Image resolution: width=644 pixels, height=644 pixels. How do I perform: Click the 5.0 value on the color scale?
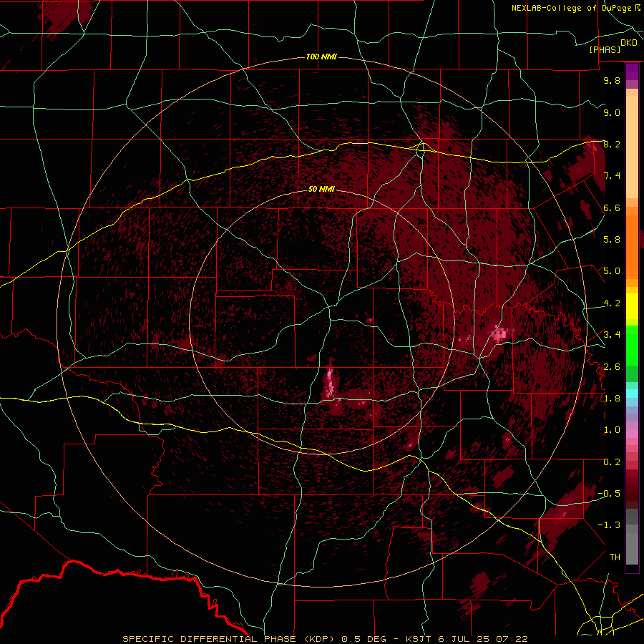(612, 271)
